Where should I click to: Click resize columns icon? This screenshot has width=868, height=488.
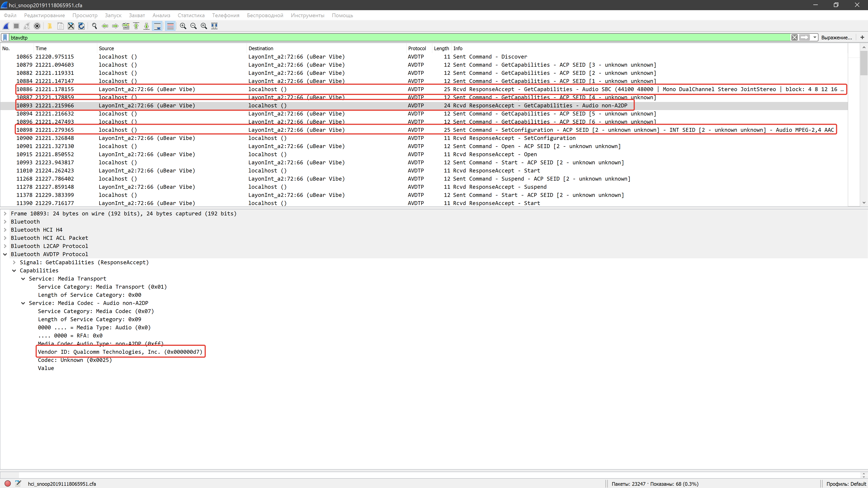(214, 26)
